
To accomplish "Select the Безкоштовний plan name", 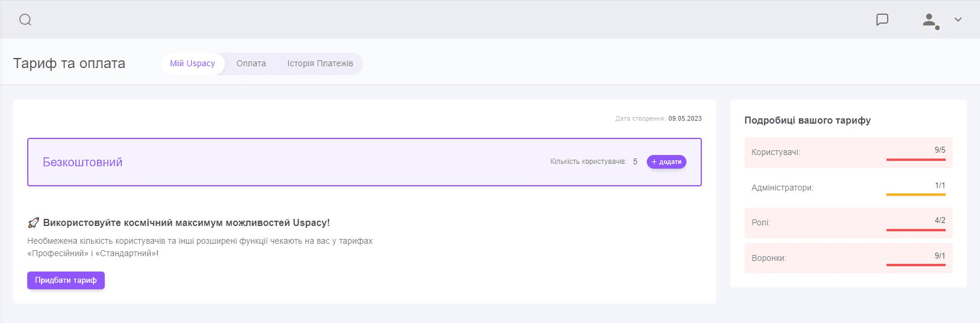I will pos(82,162).
